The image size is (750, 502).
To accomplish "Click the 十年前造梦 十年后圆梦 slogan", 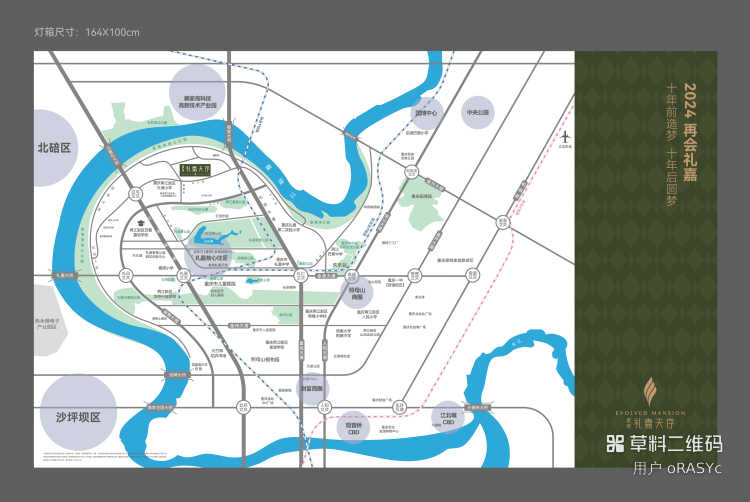I will [672, 145].
